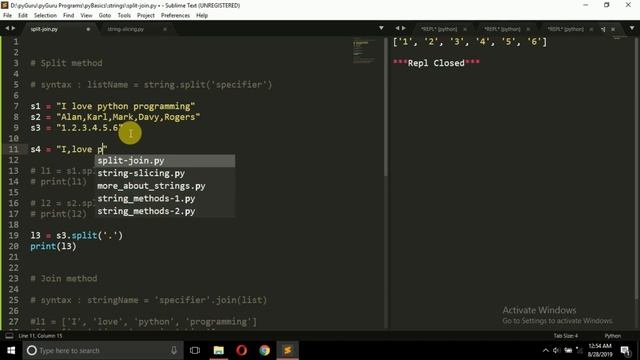640x360 pixels.
Task: Choose string_methods-1.py from autocomplete list
Action: click(x=165, y=198)
